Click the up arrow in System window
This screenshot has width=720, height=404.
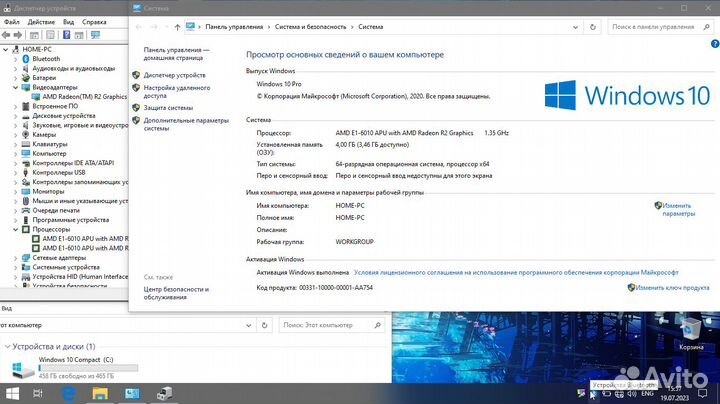[x=177, y=27]
